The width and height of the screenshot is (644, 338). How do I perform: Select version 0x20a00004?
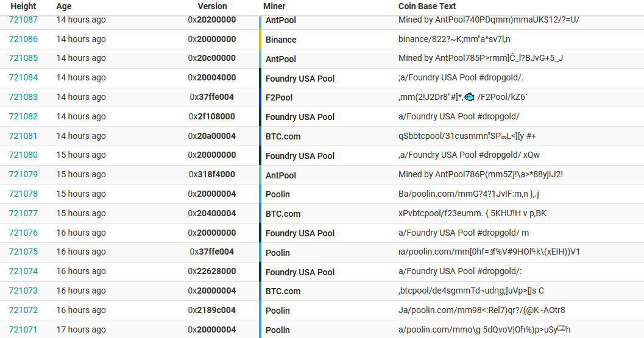[212, 136]
